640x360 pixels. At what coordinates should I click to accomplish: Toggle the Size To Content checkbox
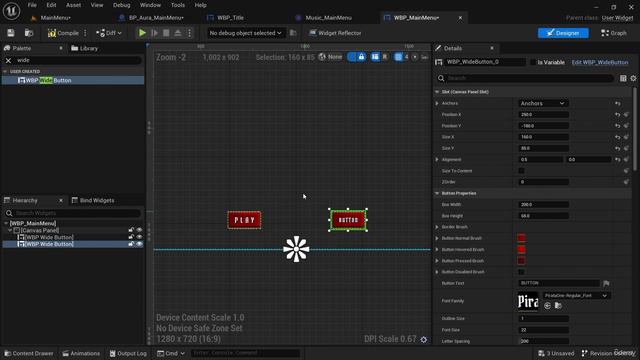click(521, 171)
